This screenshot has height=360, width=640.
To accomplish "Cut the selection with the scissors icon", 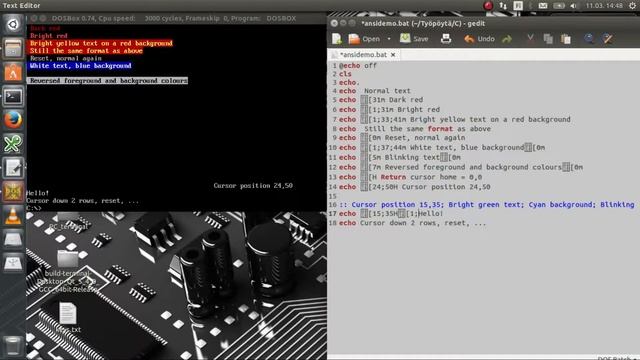I will click(530, 39).
